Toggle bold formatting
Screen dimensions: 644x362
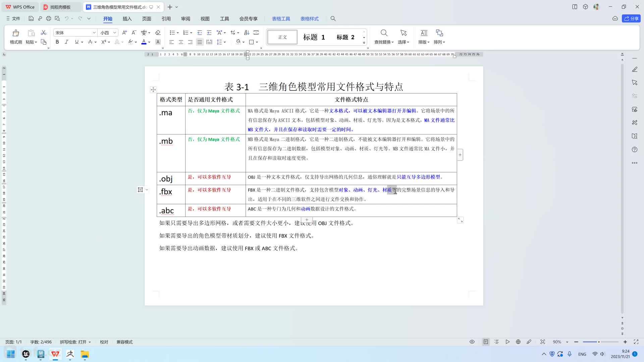click(x=57, y=42)
